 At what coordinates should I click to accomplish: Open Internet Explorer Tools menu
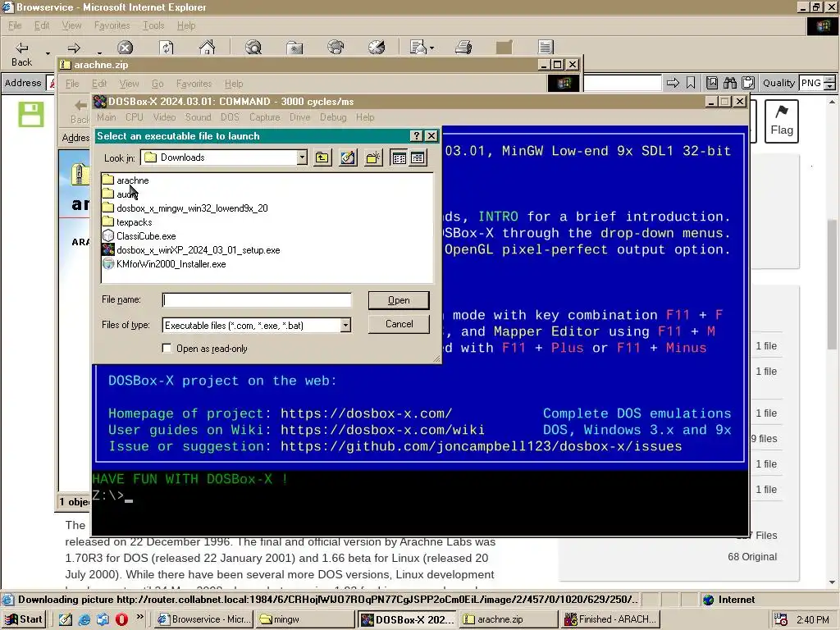pos(153,25)
